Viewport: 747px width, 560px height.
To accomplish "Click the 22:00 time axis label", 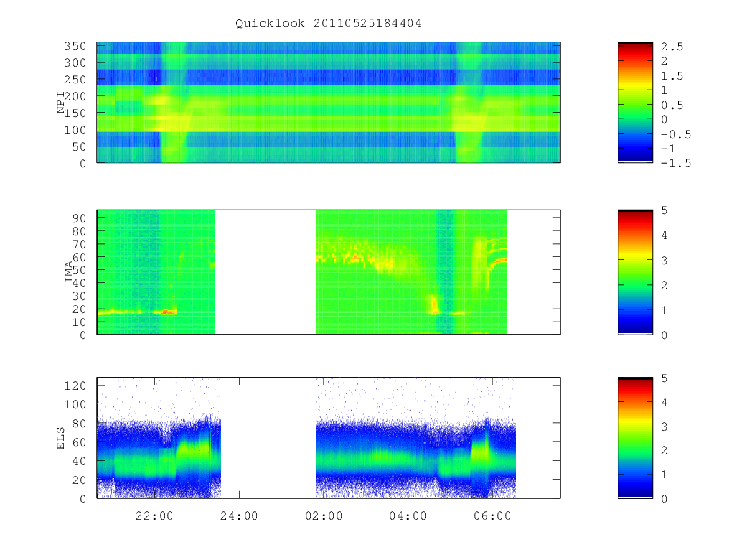I will (x=154, y=516).
